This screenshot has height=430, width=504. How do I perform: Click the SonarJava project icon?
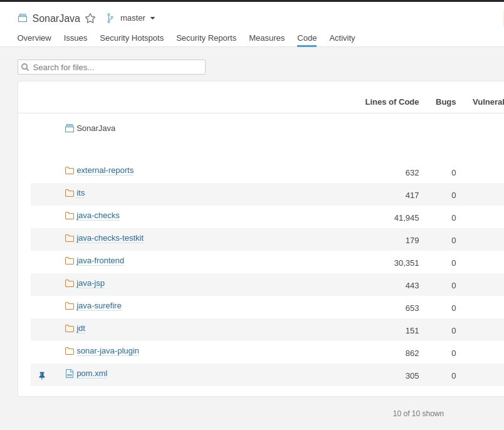tap(24, 18)
